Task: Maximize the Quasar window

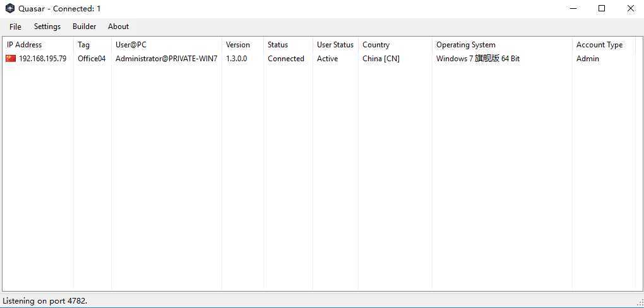Action: tap(602, 8)
